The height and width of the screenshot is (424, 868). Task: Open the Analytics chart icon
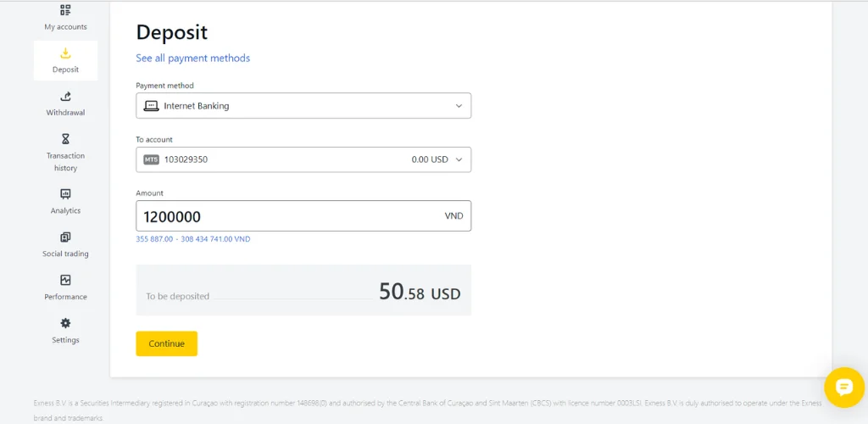(65, 194)
